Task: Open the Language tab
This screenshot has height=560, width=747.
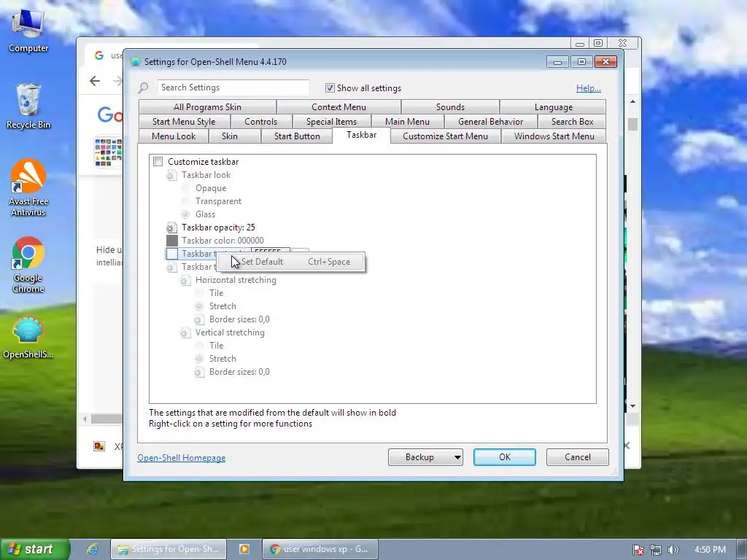Action: click(x=553, y=107)
